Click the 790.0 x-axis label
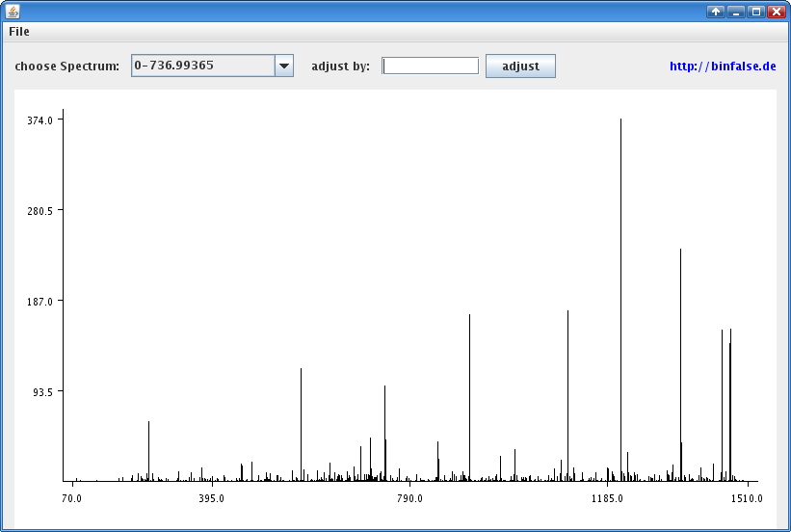 409,499
